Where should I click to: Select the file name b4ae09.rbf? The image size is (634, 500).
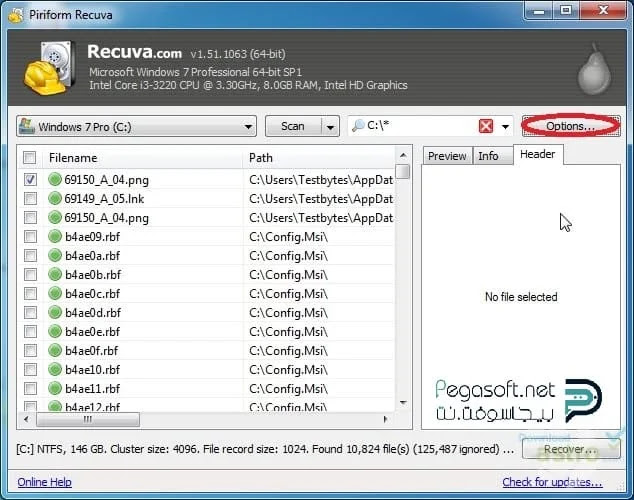pyautogui.click(x=93, y=237)
